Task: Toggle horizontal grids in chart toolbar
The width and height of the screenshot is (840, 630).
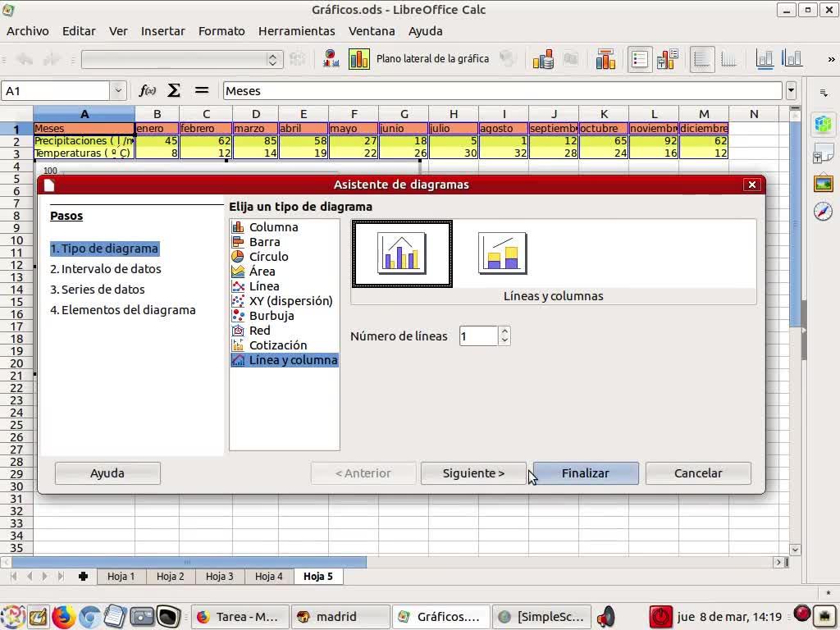Action: pos(702,59)
